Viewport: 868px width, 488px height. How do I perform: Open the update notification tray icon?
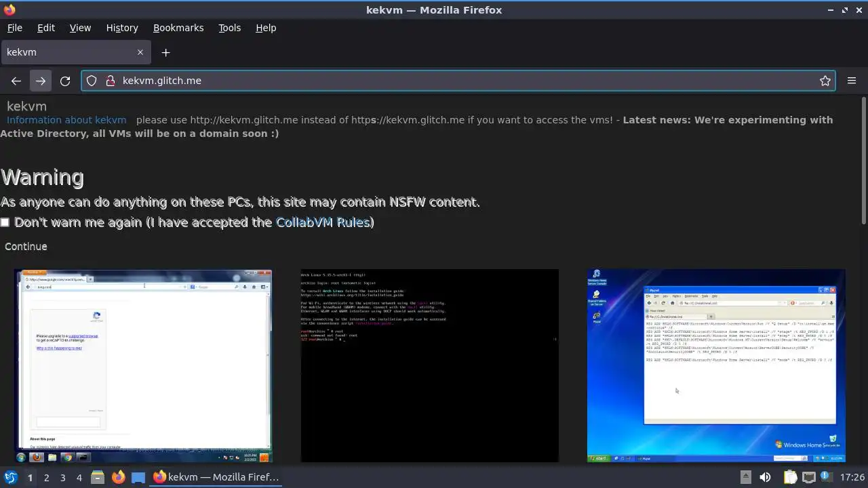click(x=826, y=477)
